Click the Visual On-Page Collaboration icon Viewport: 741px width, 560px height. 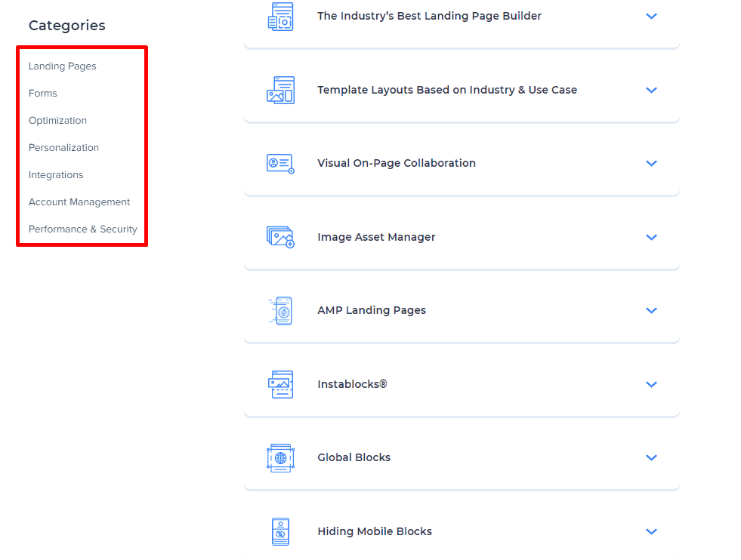click(x=281, y=164)
